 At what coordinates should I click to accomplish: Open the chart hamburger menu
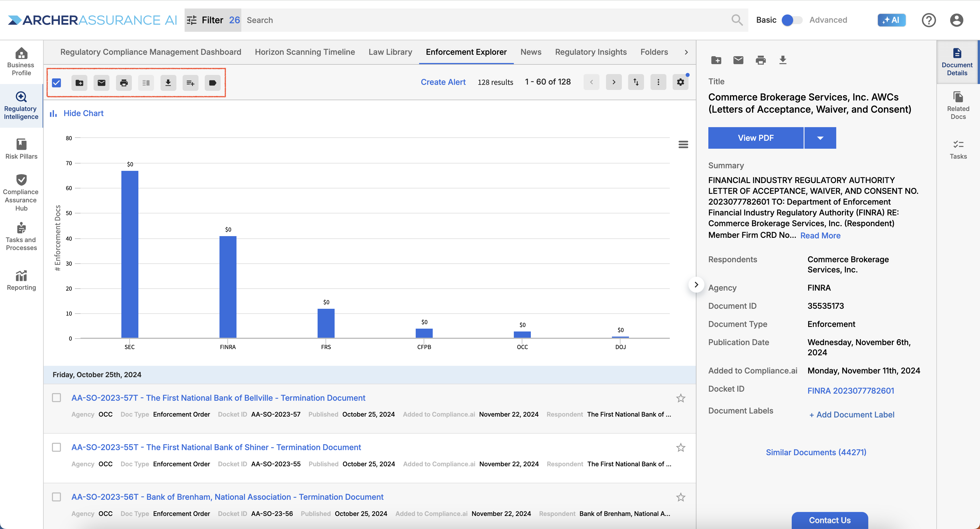[683, 144]
